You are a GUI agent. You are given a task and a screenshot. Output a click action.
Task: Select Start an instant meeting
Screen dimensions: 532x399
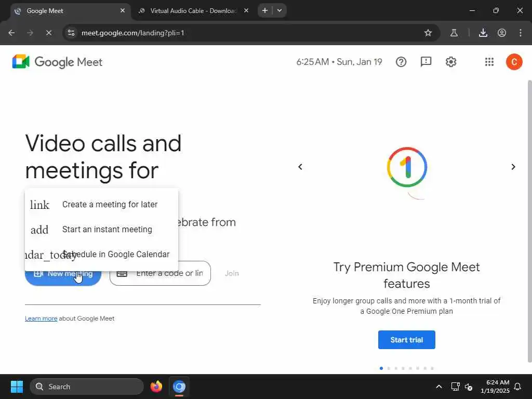[101, 229]
